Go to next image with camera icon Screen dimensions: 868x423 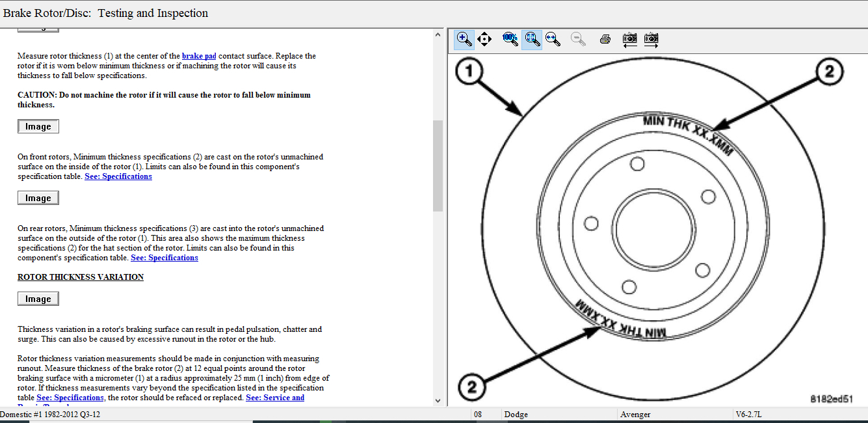(651, 39)
